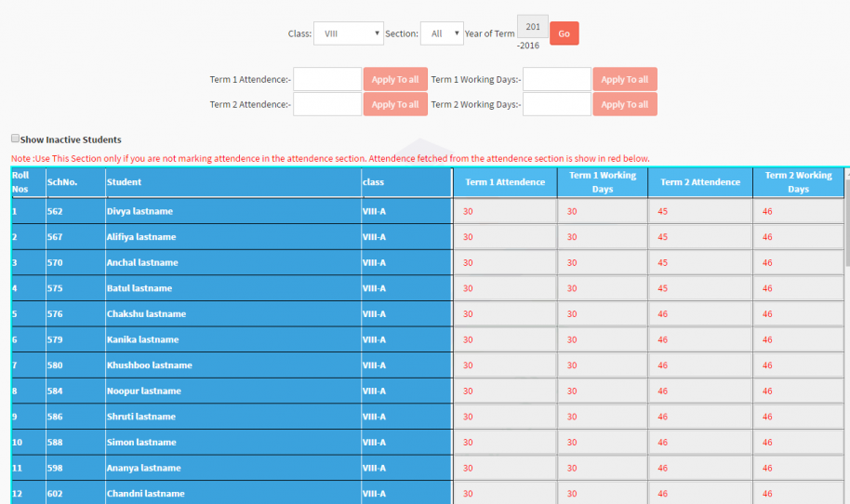Edit Term 2 Working Days for Chakshu lastname
Viewport: 850px width, 504px height.
(x=798, y=314)
